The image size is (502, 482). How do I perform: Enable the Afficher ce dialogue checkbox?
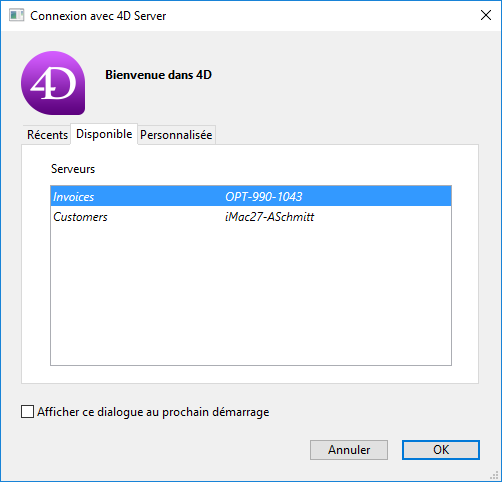(27, 411)
